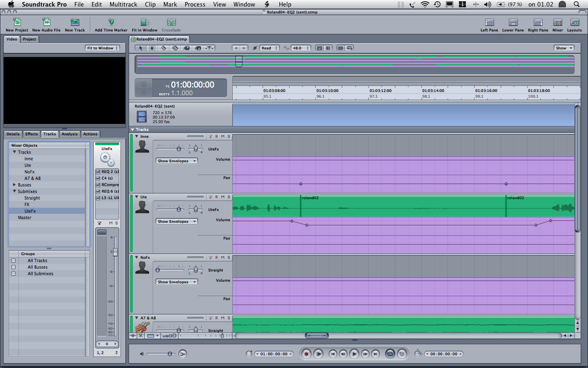
Task: Check the All Submixes group box
Action: point(13,274)
